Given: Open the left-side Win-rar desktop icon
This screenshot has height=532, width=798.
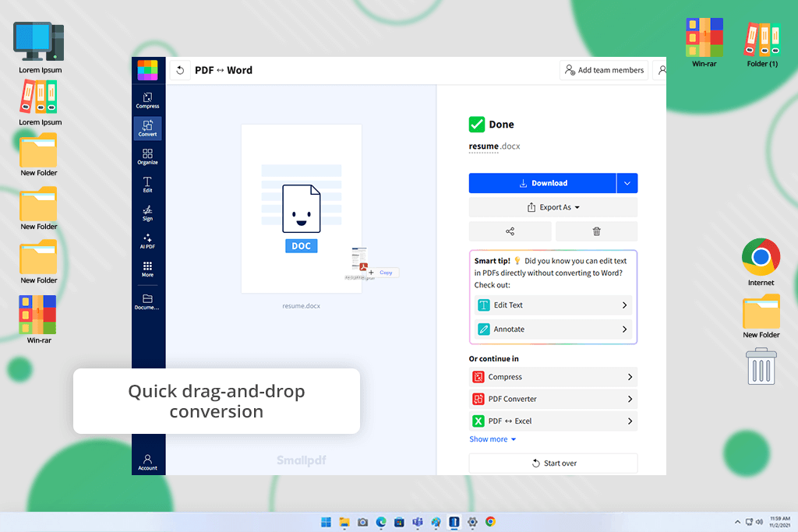Looking at the screenshot, I should coord(39,319).
